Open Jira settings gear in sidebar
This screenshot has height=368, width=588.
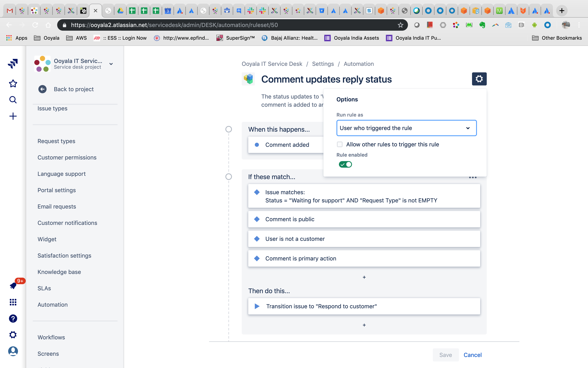pyautogui.click(x=13, y=335)
